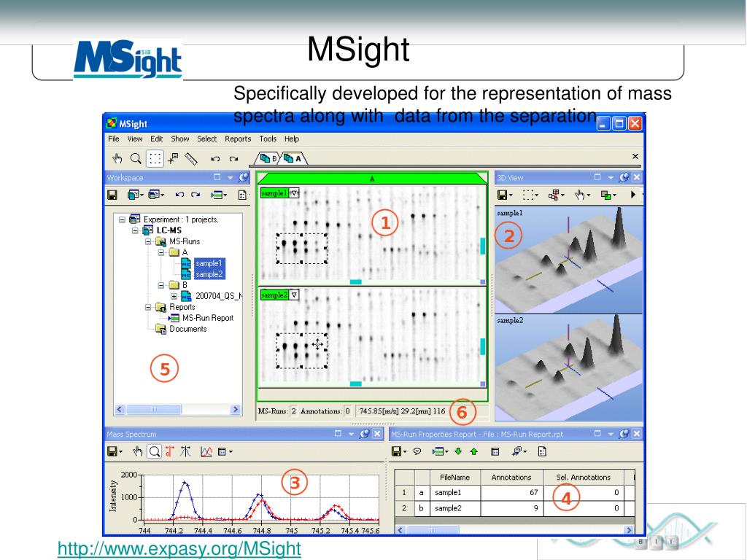Screen dimensions: 747x560
Task: Select the magnifier zoom tool in main toolbar
Action: 136,158
